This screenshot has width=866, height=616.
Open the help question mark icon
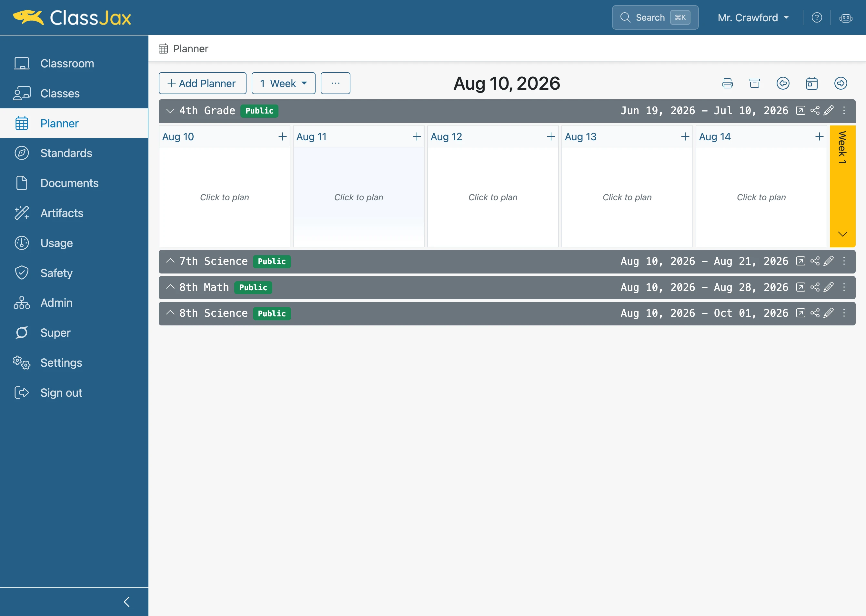tap(817, 17)
